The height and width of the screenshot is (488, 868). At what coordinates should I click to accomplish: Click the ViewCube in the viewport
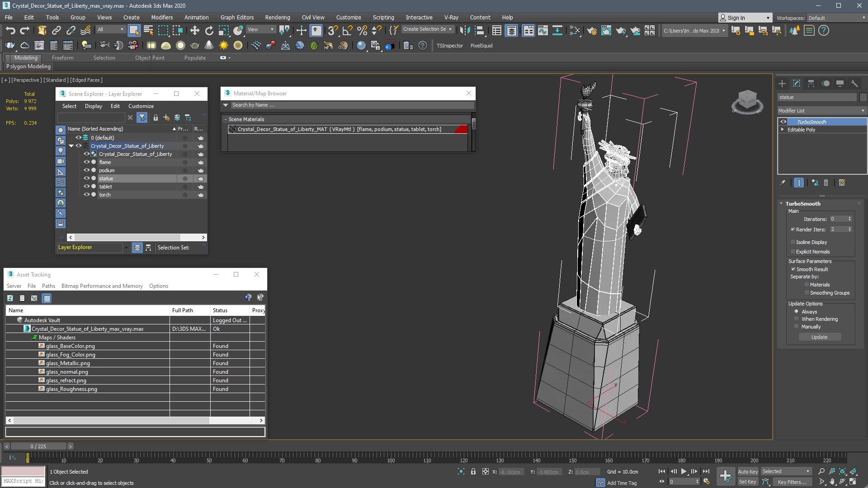click(x=747, y=101)
